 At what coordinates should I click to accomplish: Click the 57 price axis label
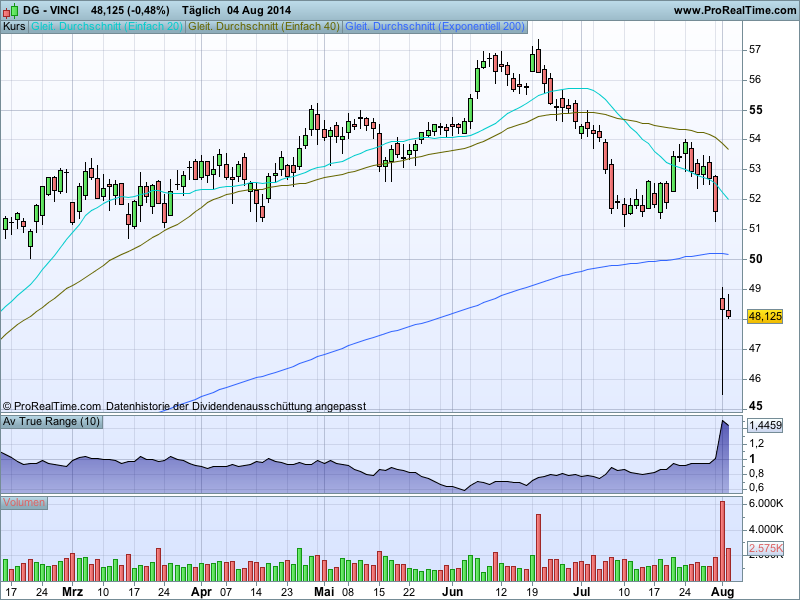pos(755,49)
